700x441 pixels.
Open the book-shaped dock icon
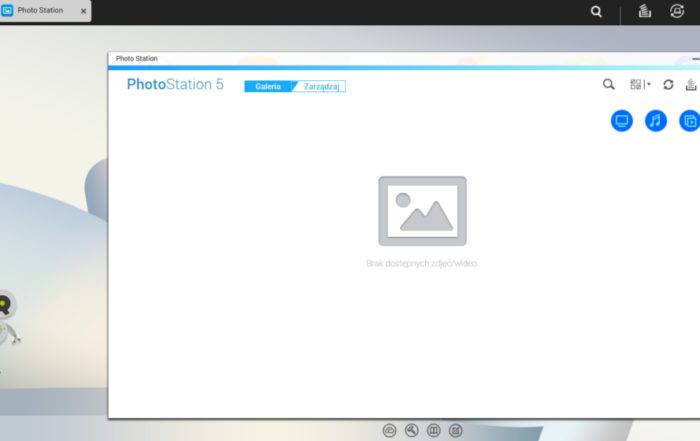point(433,430)
